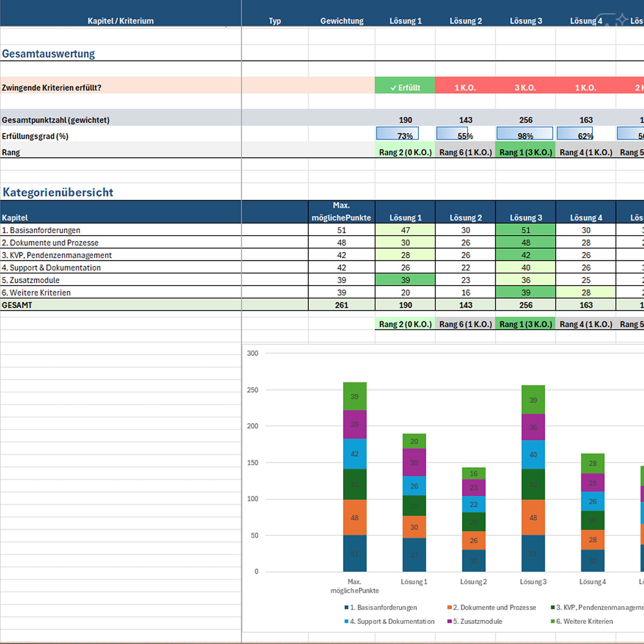This screenshot has width=644, height=644.
Task: Select the '6. Weitere Kriterien' row label
Action: 36,293
